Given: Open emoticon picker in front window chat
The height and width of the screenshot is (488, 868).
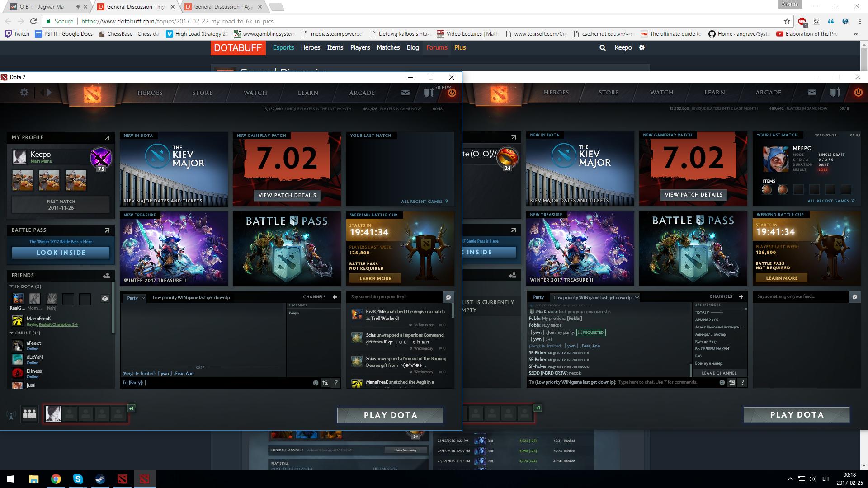Looking at the screenshot, I should click(316, 383).
